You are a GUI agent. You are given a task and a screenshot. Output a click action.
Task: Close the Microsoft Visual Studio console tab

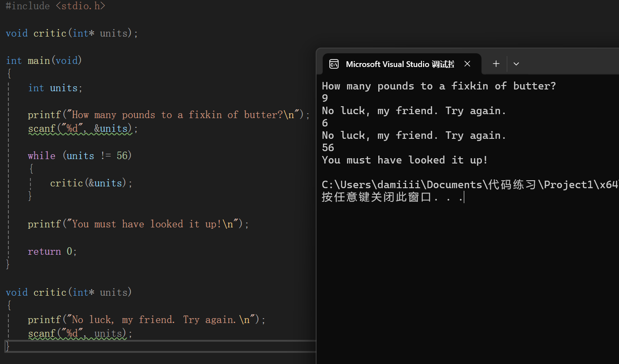coord(467,64)
